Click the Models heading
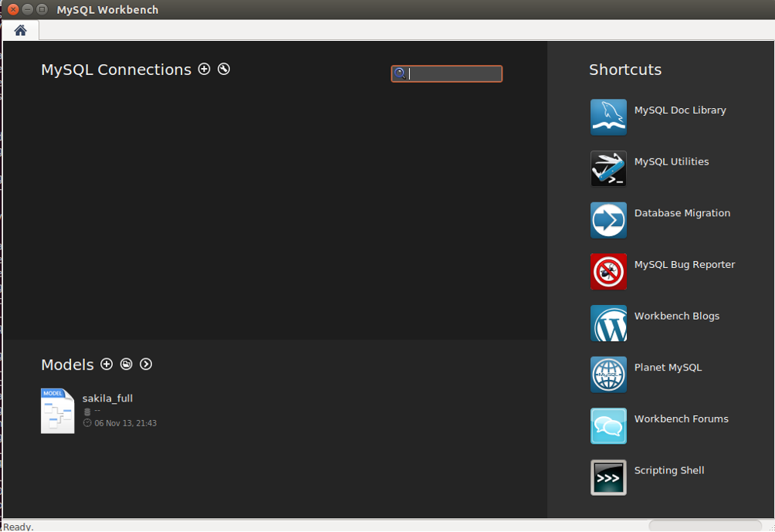This screenshot has width=775, height=532. click(67, 365)
